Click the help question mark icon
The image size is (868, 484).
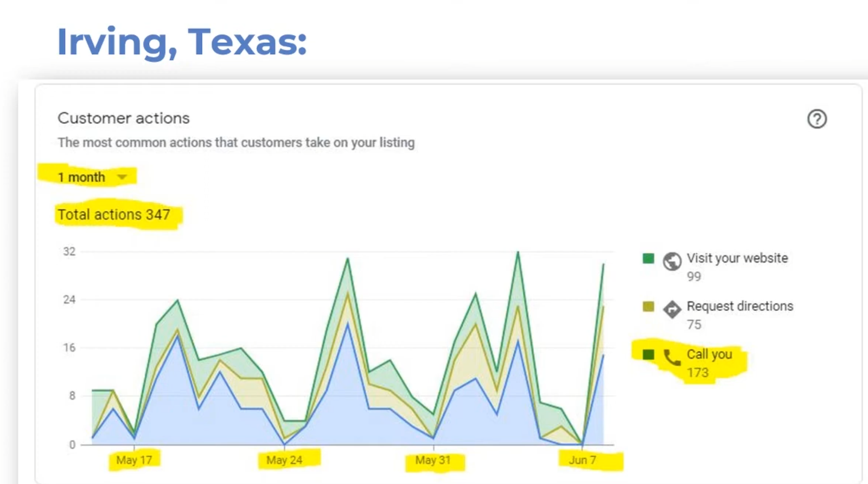816,119
